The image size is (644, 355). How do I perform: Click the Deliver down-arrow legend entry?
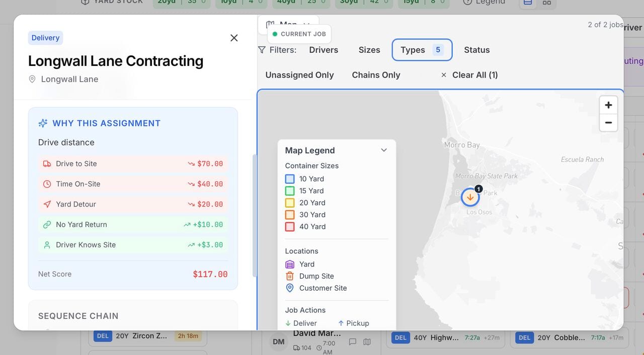[301, 323]
